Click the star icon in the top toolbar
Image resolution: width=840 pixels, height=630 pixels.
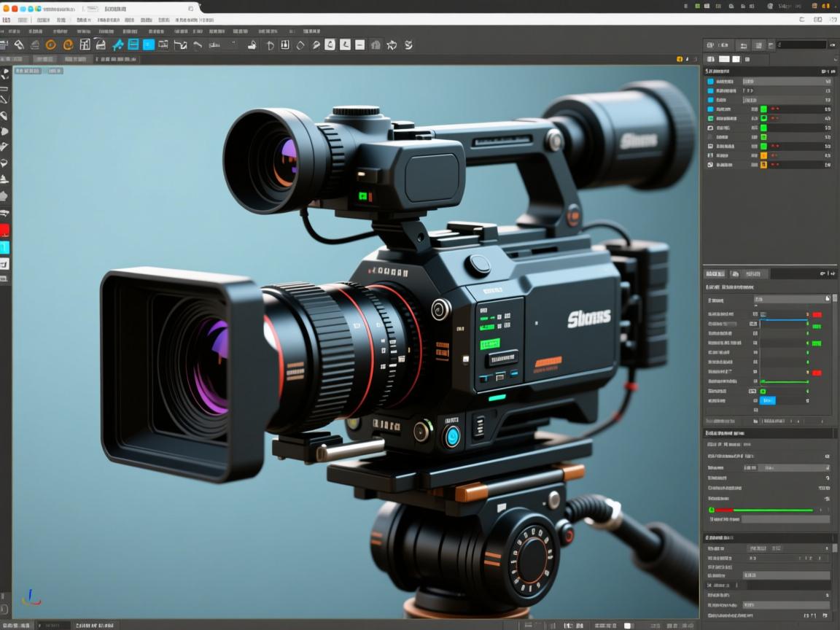point(392,44)
